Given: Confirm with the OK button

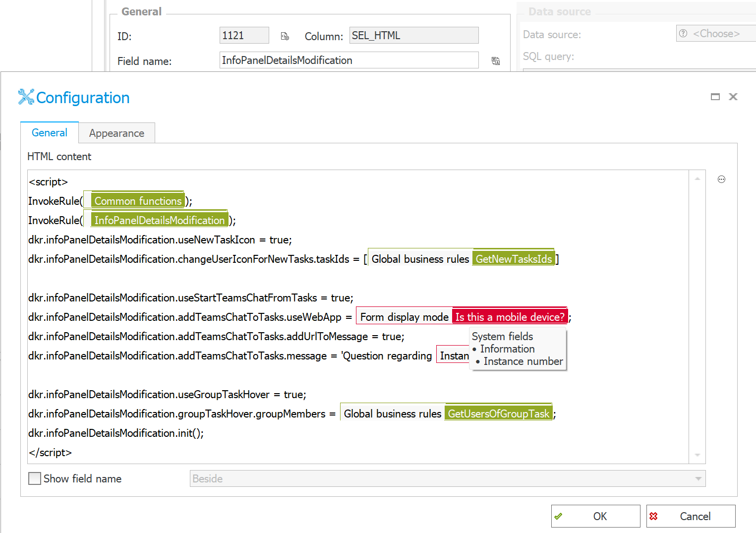Looking at the screenshot, I should (595, 516).
